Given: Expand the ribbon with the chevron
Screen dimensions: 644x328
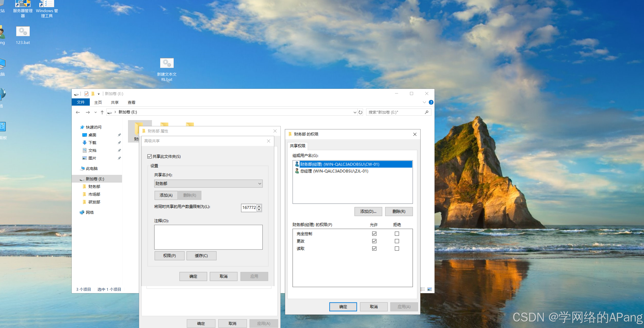Looking at the screenshot, I should point(424,103).
